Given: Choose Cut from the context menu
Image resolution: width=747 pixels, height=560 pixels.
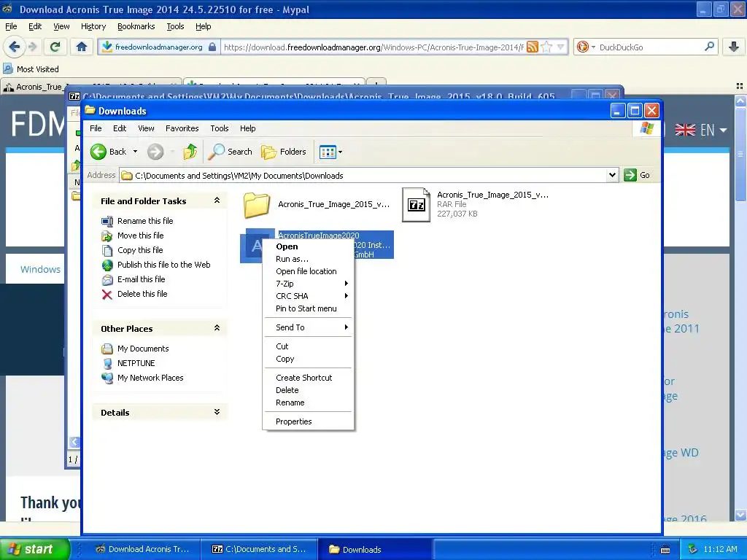Looking at the screenshot, I should tap(308, 346).
